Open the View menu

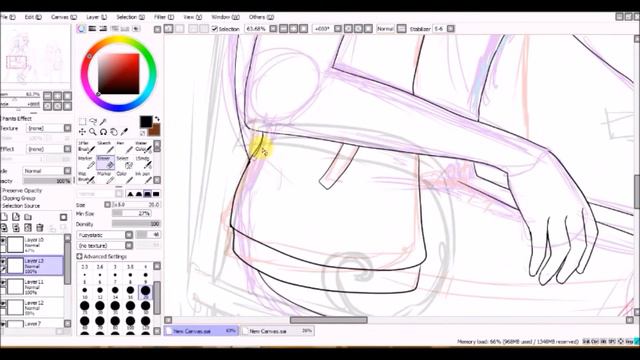193,17
